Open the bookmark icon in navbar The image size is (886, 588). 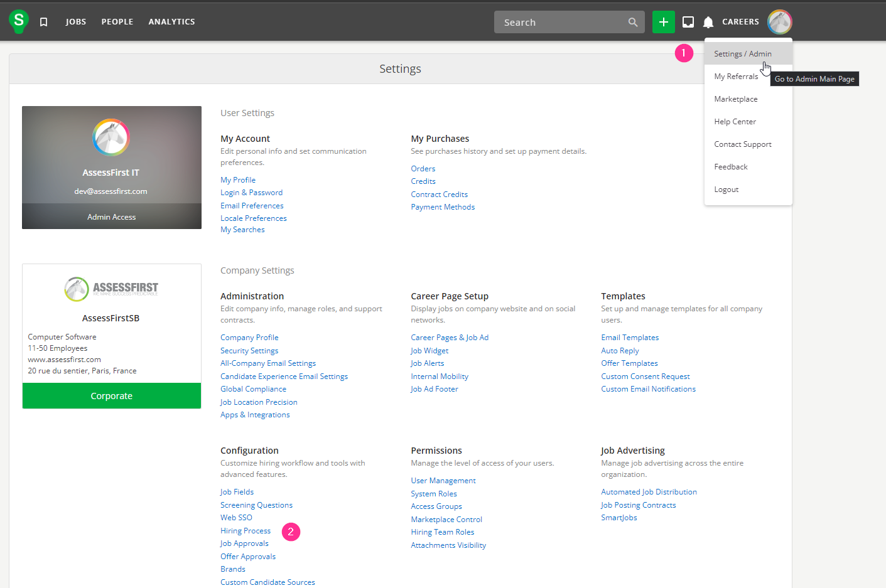(x=44, y=22)
